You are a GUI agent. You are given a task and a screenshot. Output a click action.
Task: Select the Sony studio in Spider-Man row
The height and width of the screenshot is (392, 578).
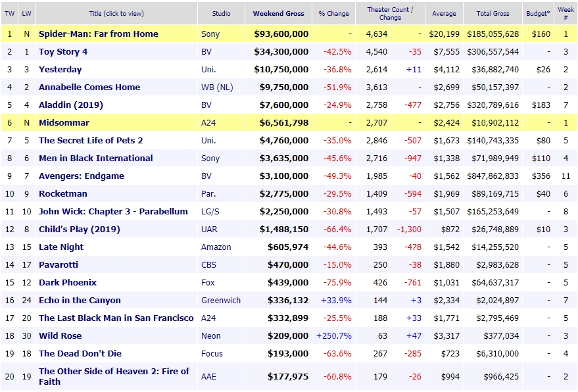[x=210, y=34]
